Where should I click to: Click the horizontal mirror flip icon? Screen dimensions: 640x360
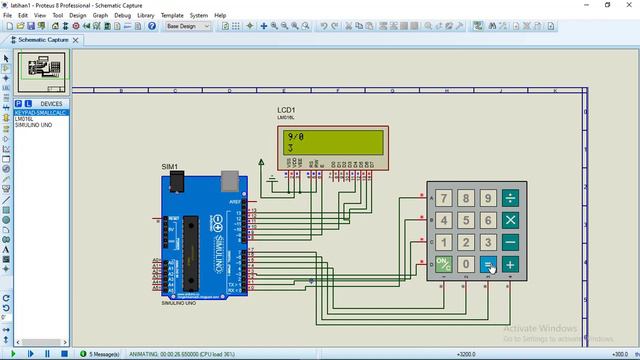point(6,329)
